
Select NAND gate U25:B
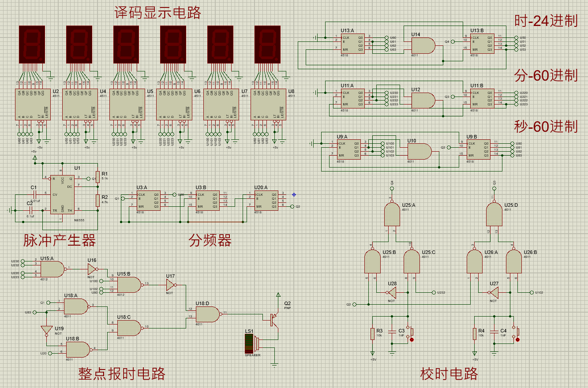(x=372, y=261)
